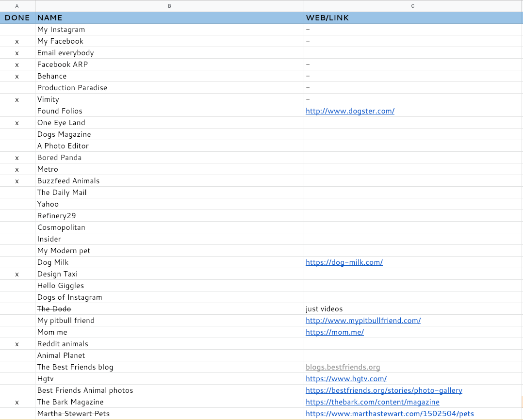Select the 'A Photo Editor' cell
The image size is (523, 420).
(x=169, y=146)
